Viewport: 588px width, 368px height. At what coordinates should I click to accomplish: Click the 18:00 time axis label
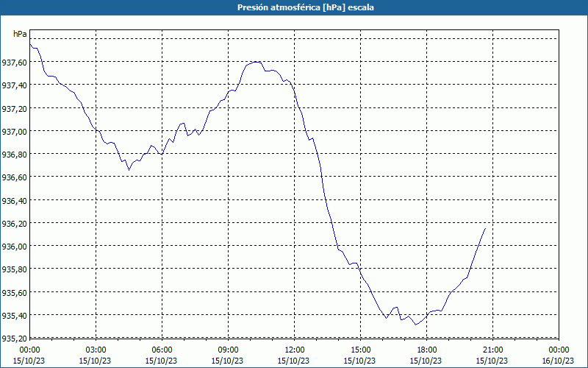[x=427, y=350]
